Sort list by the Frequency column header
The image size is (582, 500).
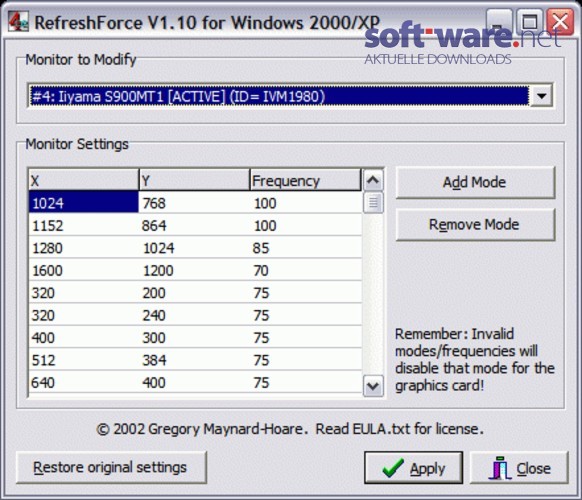point(305,180)
